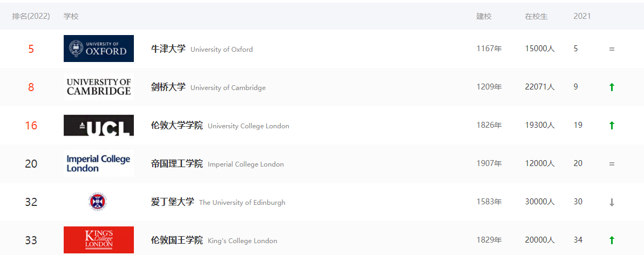
Task: Open the 伦敦大学学院 link
Action: [x=177, y=125]
